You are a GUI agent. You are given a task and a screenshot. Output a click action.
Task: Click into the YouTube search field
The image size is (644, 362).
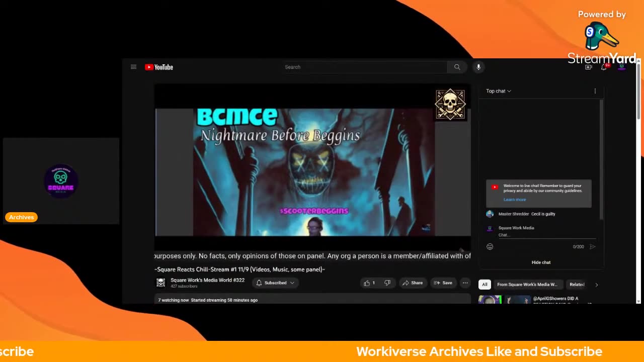(364, 67)
